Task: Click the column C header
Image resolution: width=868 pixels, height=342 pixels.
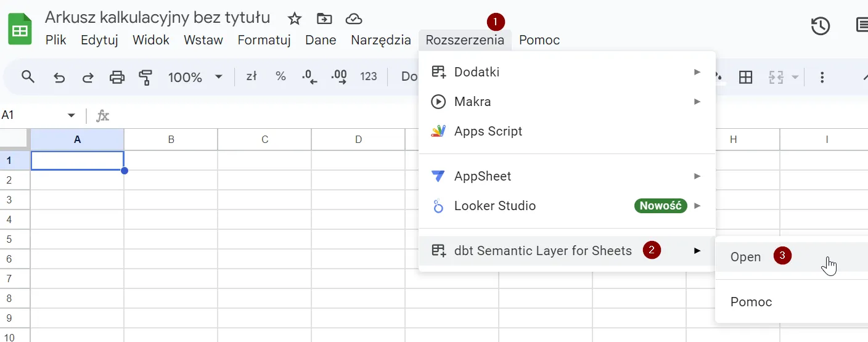Action: 264,140
